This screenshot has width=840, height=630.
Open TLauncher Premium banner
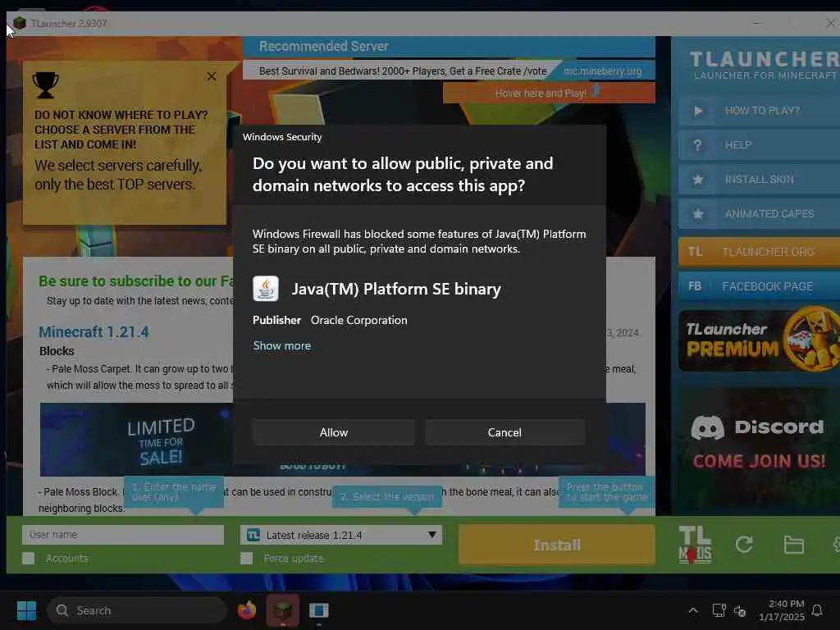[759, 340]
